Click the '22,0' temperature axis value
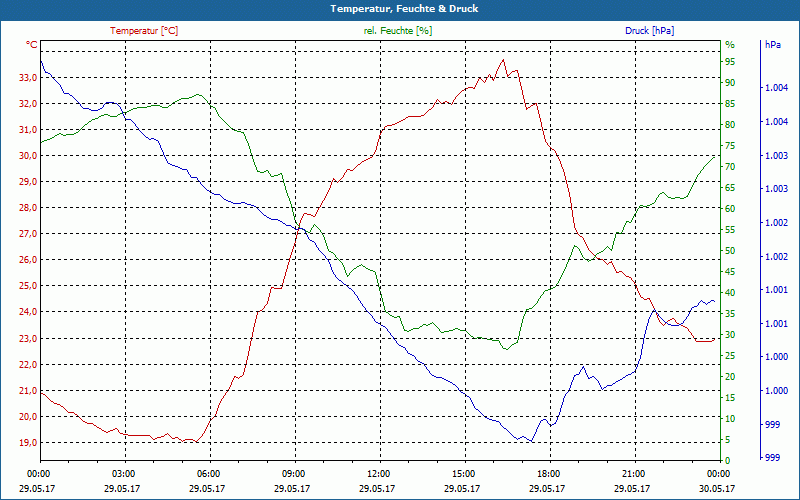Viewport: 800px width, 500px height. [28, 364]
